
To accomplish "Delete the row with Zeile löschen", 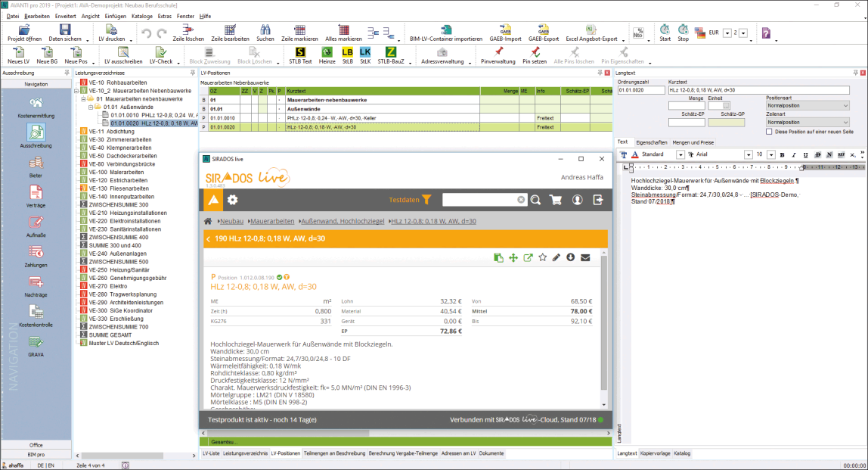I will pos(188,33).
